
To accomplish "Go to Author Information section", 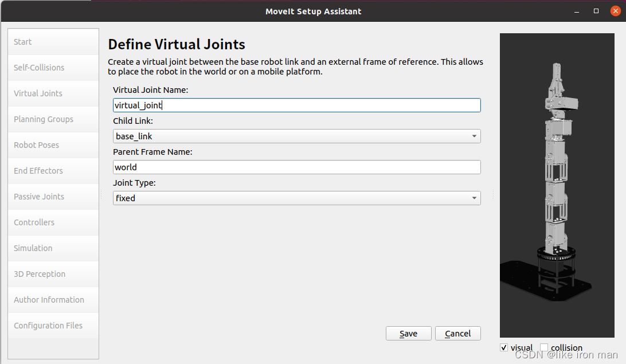I will (53, 300).
